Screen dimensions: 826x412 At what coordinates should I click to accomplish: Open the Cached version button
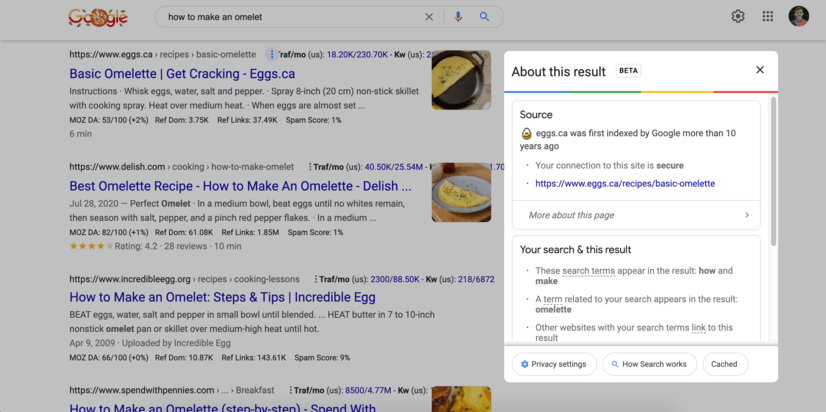click(724, 364)
